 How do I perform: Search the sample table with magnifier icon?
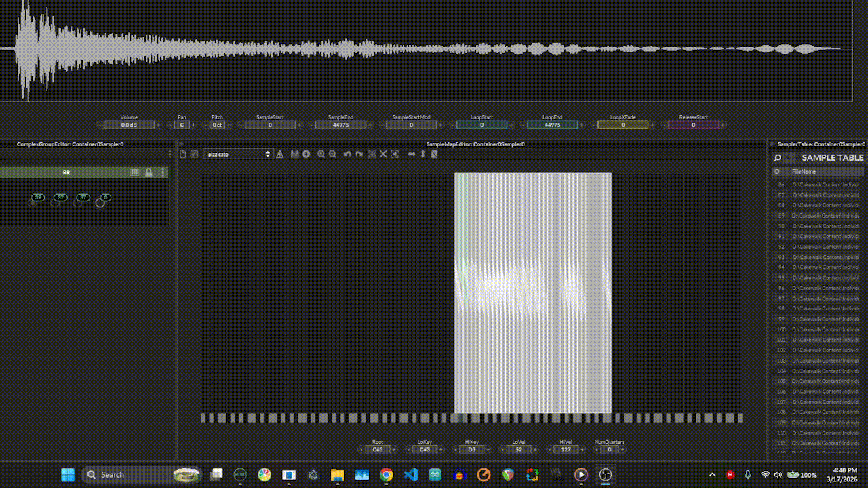[778, 158]
